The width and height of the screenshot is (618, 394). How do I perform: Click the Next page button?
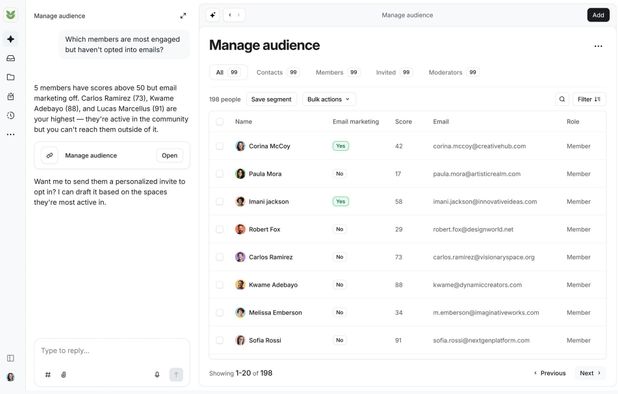(x=590, y=373)
